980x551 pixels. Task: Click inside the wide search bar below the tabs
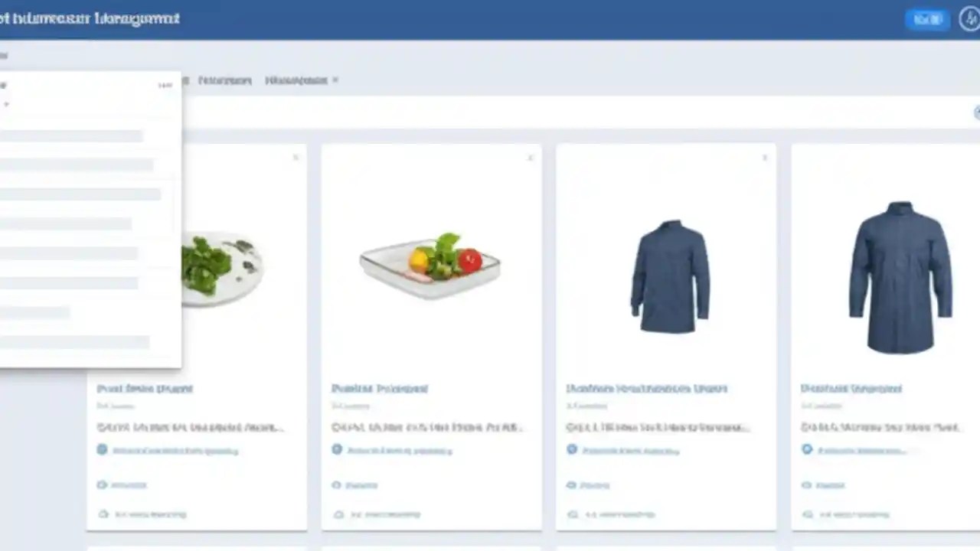pyautogui.click(x=580, y=112)
